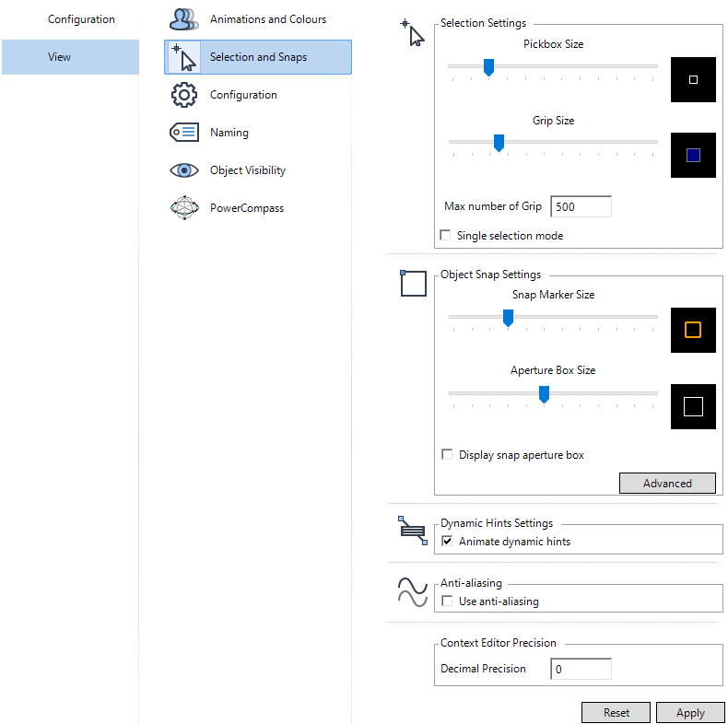Click the Configuration gear icon
The image size is (728, 724).
click(x=184, y=95)
